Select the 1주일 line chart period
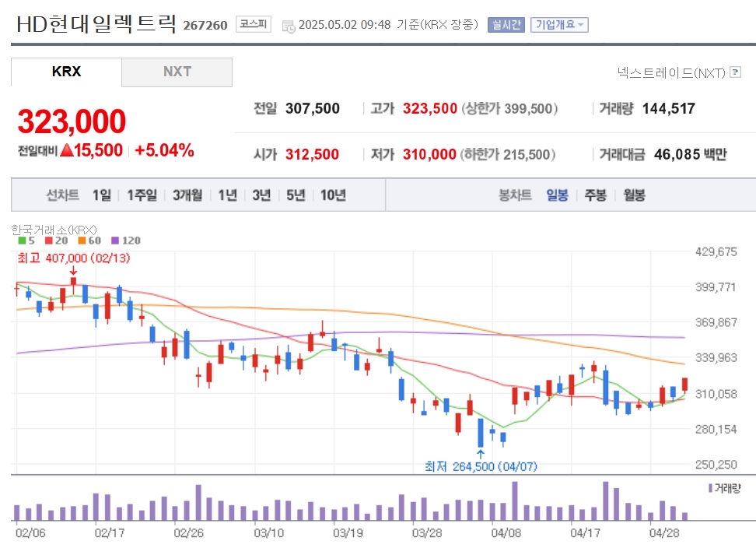Viewport: 756px width, 555px height. (142, 195)
